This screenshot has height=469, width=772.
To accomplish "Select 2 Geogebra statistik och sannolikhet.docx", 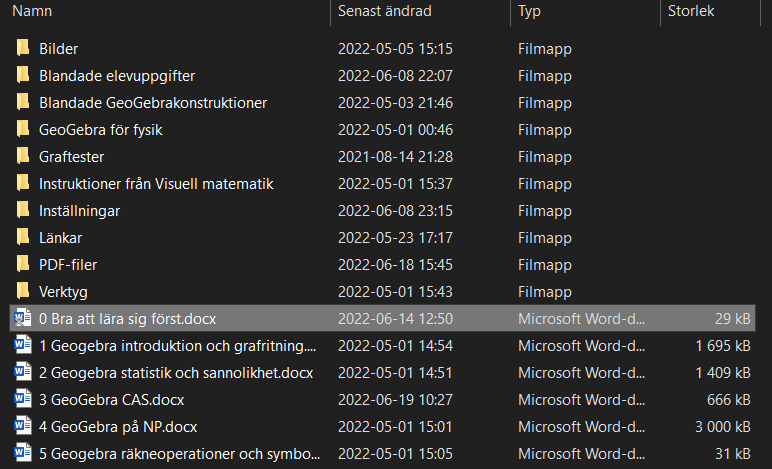I will click(x=176, y=372).
